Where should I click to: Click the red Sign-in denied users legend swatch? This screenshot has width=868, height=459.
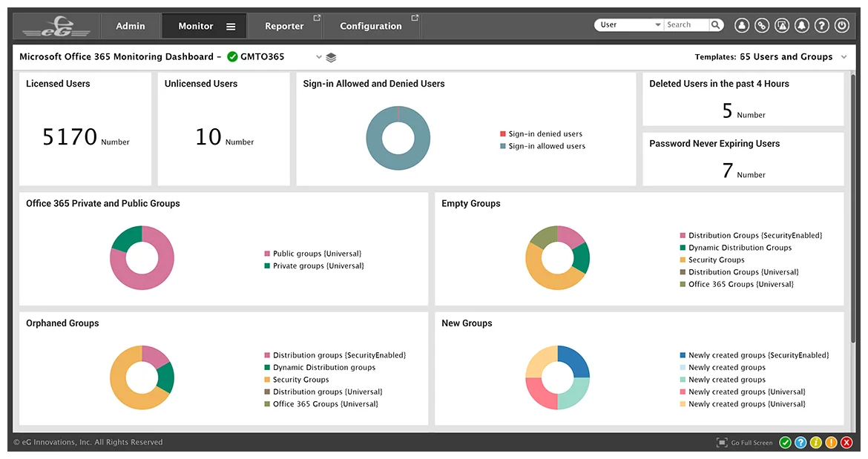pyautogui.click(x=503, y=133)
